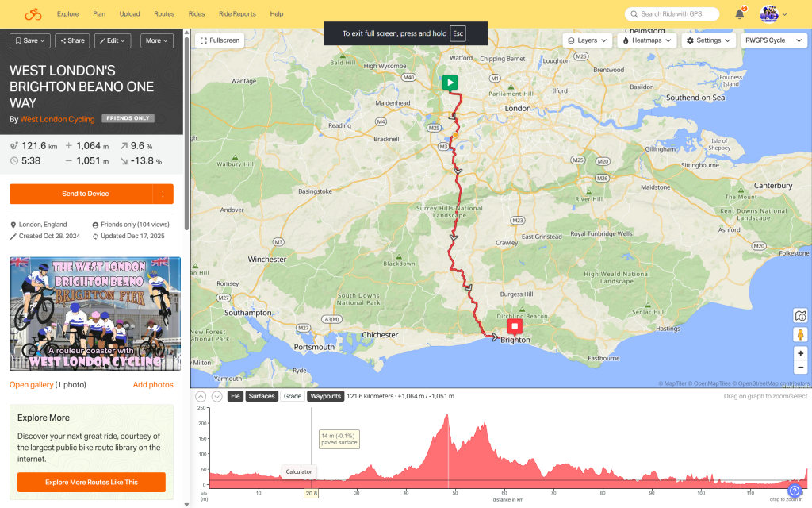Click the route start marker on map
The width and height of the screenshot is (812, 508).
(450, 82)
